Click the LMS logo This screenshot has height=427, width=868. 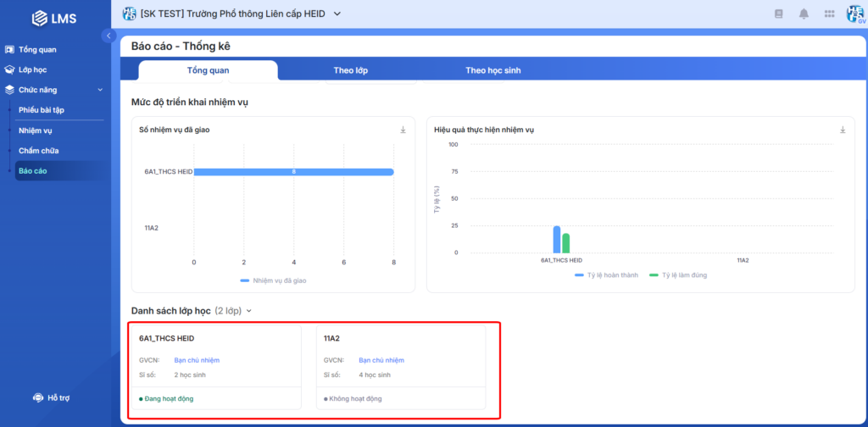tap(54, 18)
